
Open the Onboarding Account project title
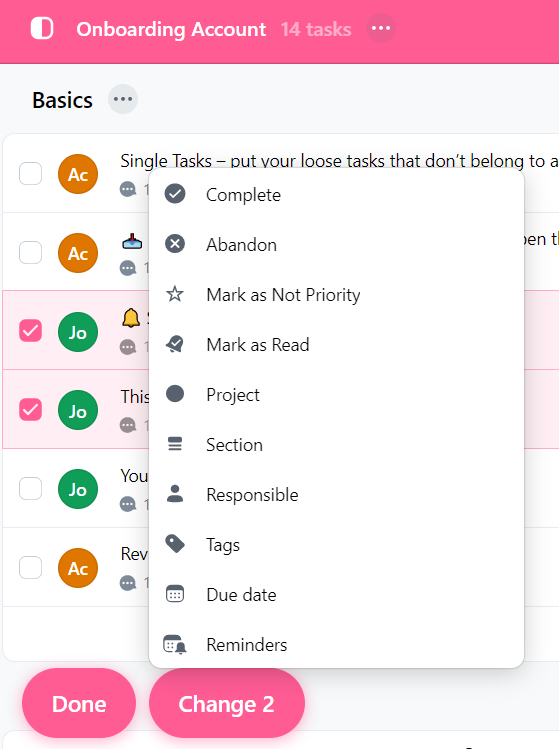(171, 29)
